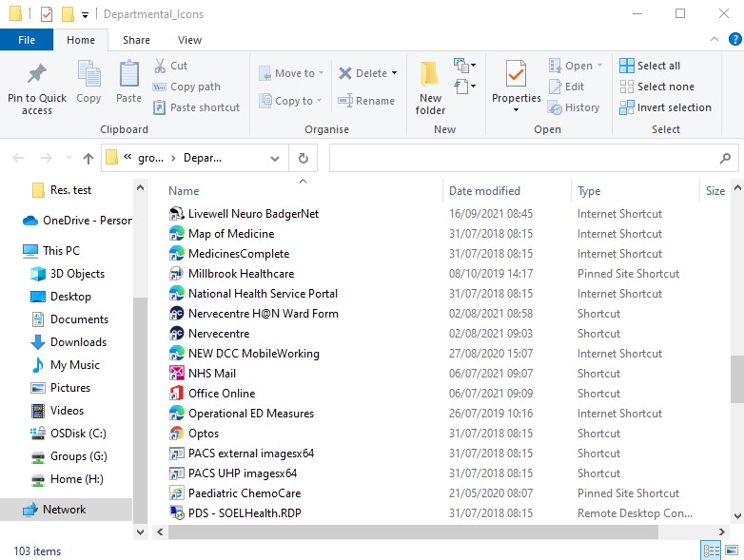Click the Paste clipboard icon

[128, 73]
